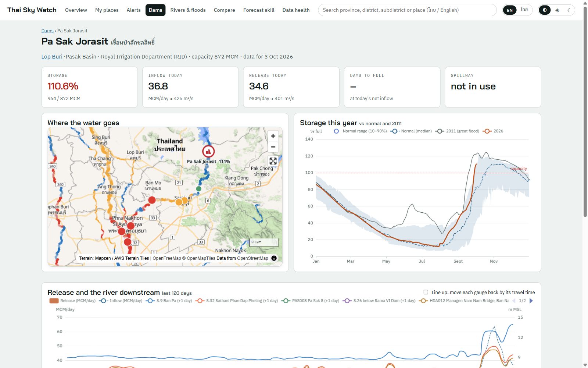This screenshot has height=368, width=588.
Task: Open map attribution info icon
Action: pyautogui.click(x=274, y=258)
